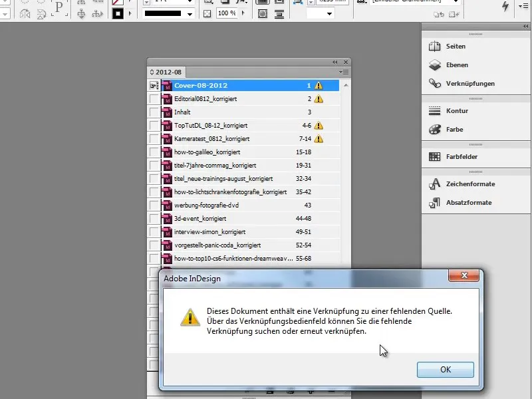Select how-to-galileo_korrigiert document
The image size is (532, 399).
(x=251, y=152)
